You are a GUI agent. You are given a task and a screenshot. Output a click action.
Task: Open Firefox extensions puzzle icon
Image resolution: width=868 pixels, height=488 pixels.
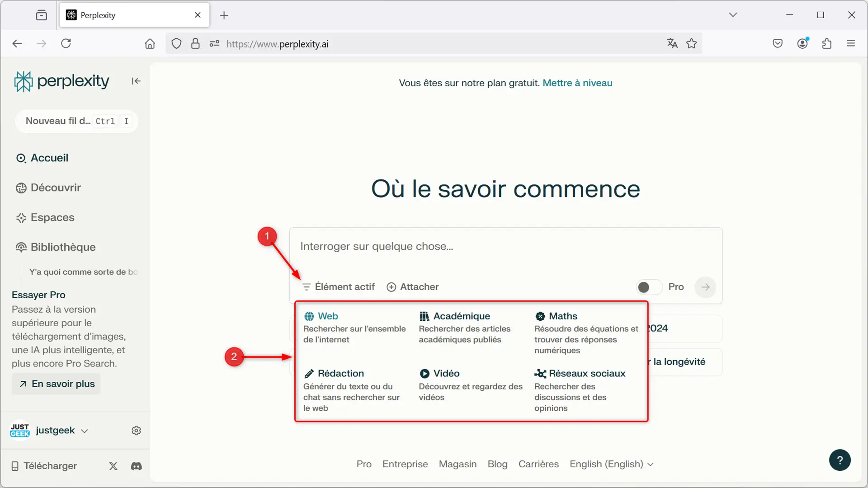(826, 44)
